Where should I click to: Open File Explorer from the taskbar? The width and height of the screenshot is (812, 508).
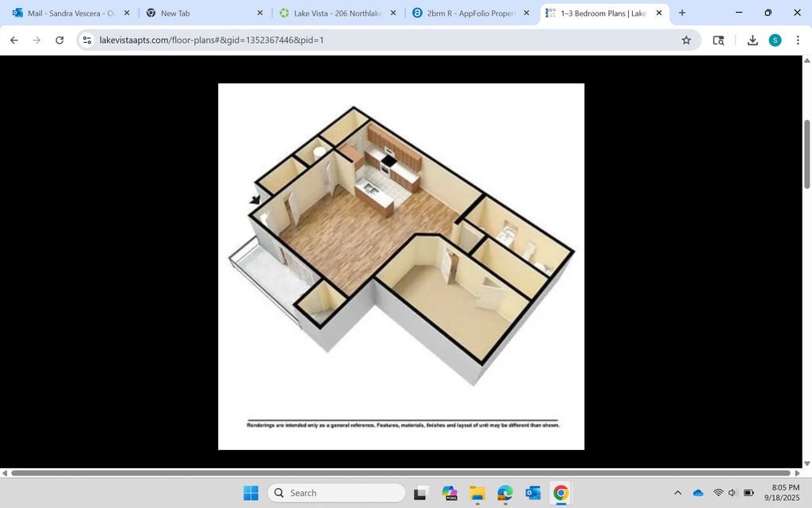click(477, 493)
